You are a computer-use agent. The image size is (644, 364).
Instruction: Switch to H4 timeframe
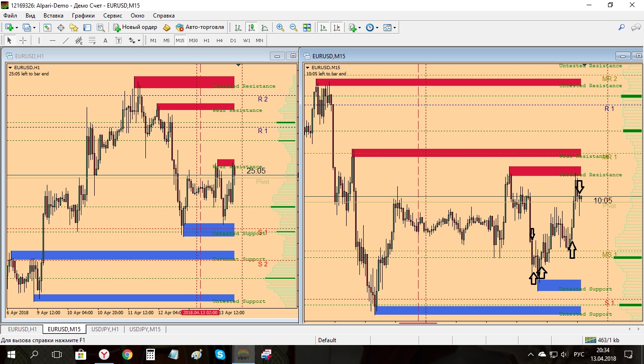(220, 40)
